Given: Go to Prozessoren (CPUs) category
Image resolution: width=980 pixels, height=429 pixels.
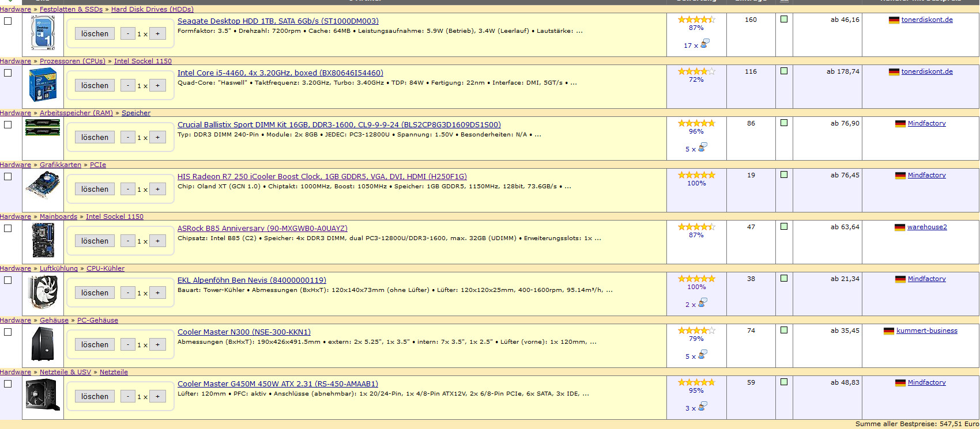Looking at the screenshot, I should click(73, 61).
